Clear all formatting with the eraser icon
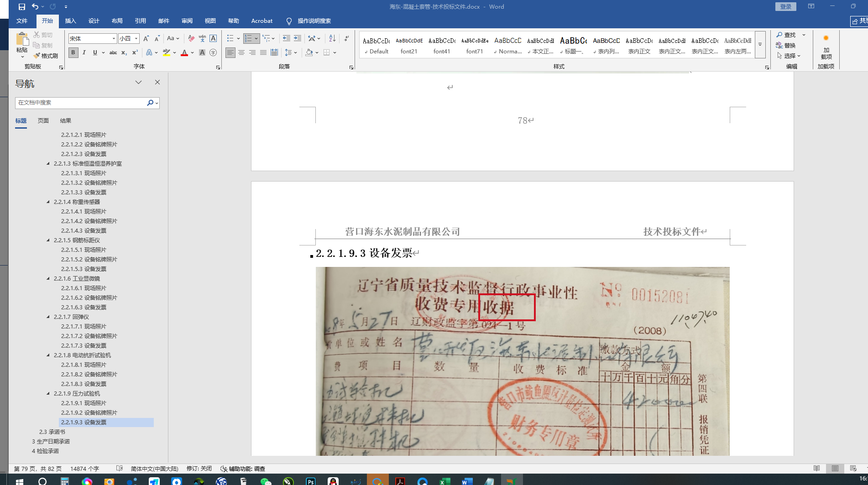The height and width of the screenshot is (485, 868). pyautogui.click(x=191, y=39)
